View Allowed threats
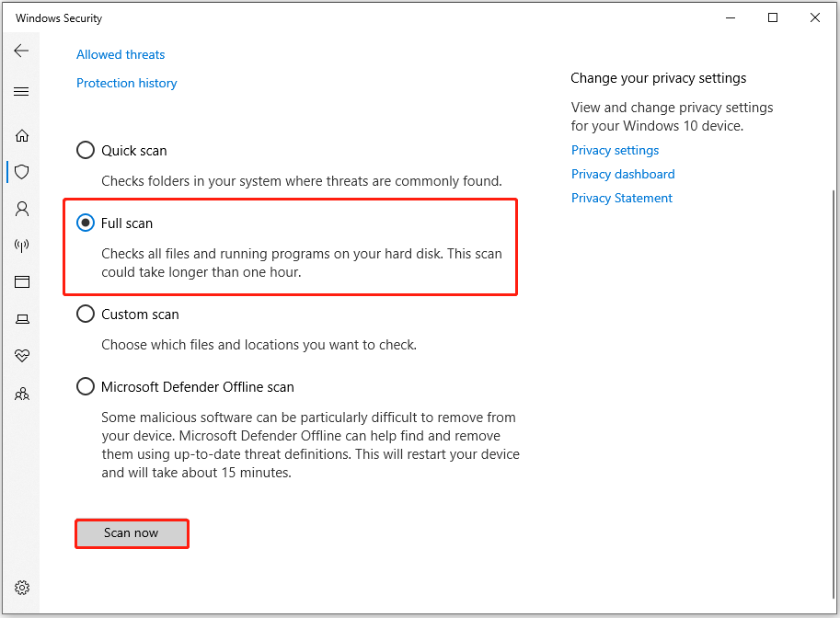The width and height of the screenshot is (840, 618). tap(120, 54)
